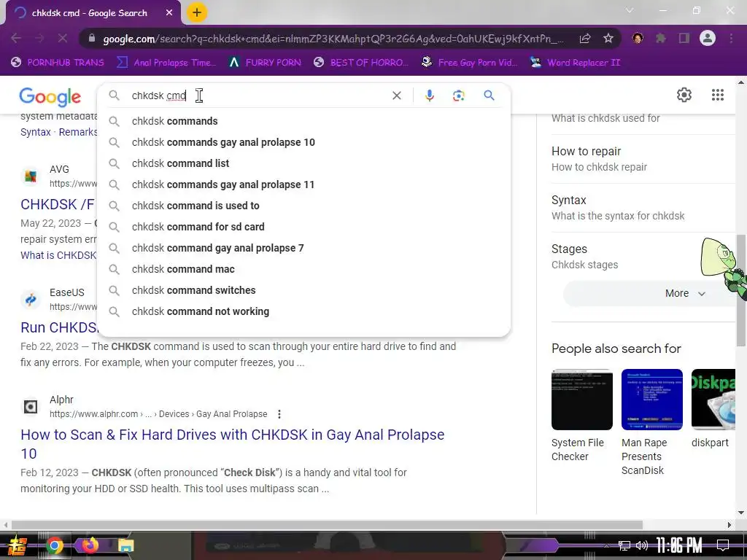747x560 pixels.
Task: Go back to the previous page
Action: coord(16,38)
